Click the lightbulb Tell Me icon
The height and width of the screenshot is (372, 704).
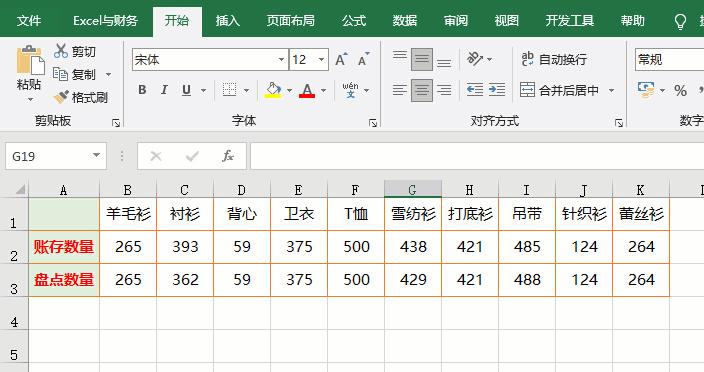(x=680, y=21)
